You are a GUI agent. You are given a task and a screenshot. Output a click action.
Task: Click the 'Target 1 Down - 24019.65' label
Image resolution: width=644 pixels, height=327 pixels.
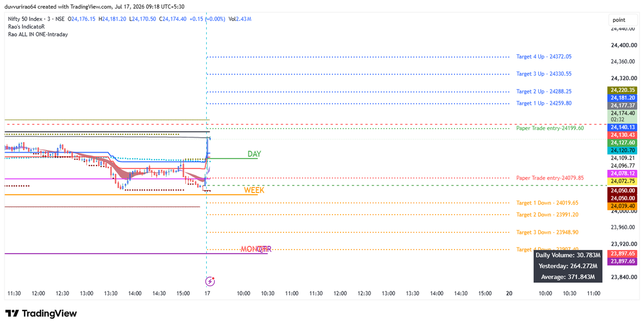547,203
